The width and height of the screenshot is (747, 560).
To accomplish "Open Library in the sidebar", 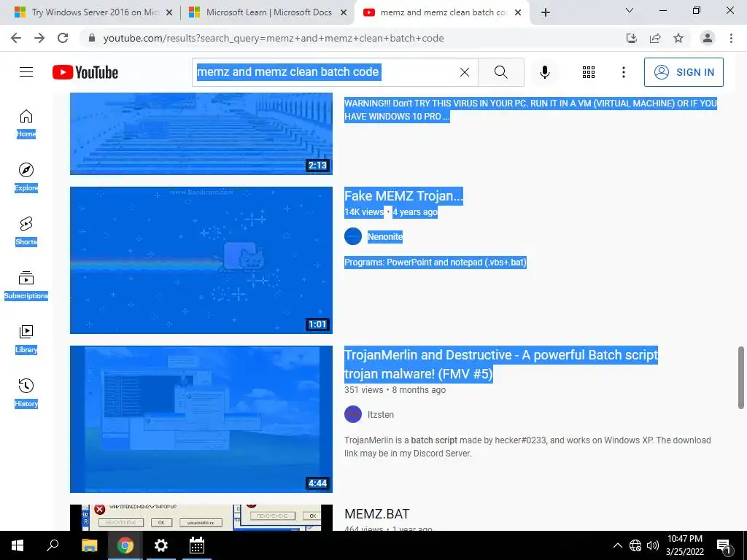I will click(x=26, y=338).
